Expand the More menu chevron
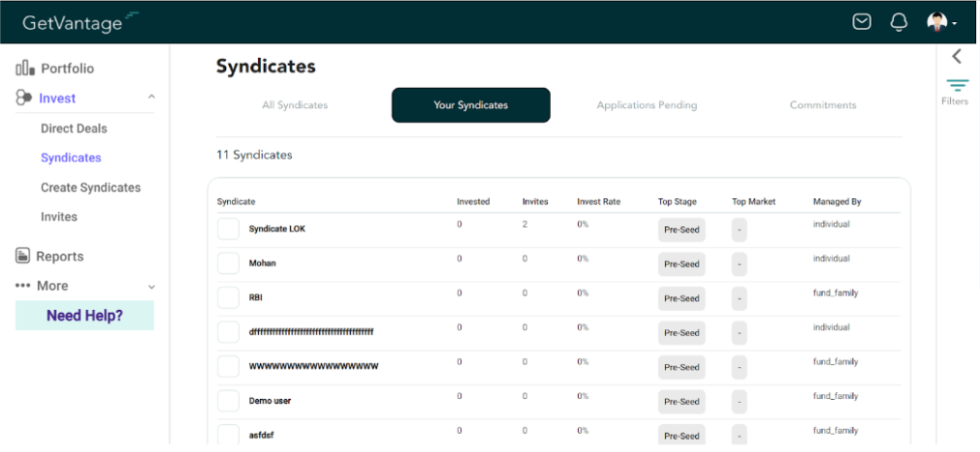The height and width of the screenshot is (452, 980). [151, 287]
